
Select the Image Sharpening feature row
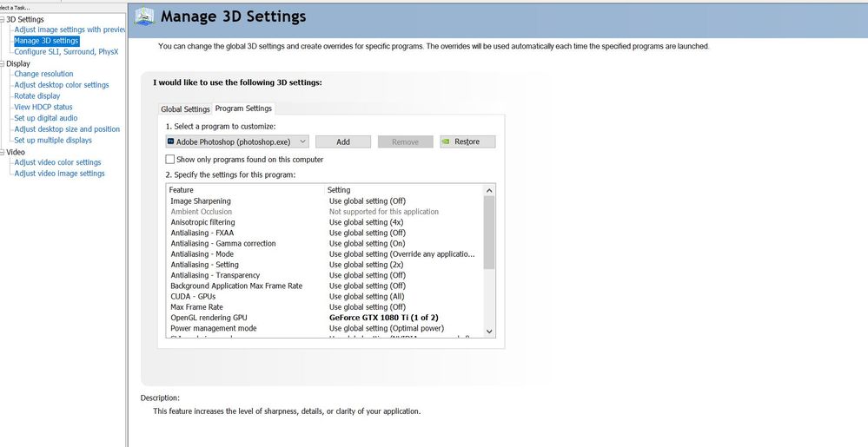tap(324, 201)
